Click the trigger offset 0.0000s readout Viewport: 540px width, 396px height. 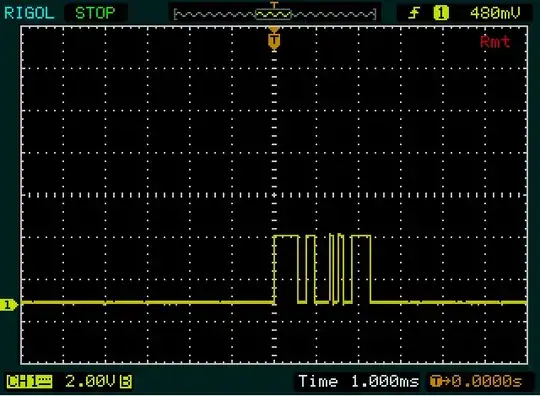pos(487,381)
